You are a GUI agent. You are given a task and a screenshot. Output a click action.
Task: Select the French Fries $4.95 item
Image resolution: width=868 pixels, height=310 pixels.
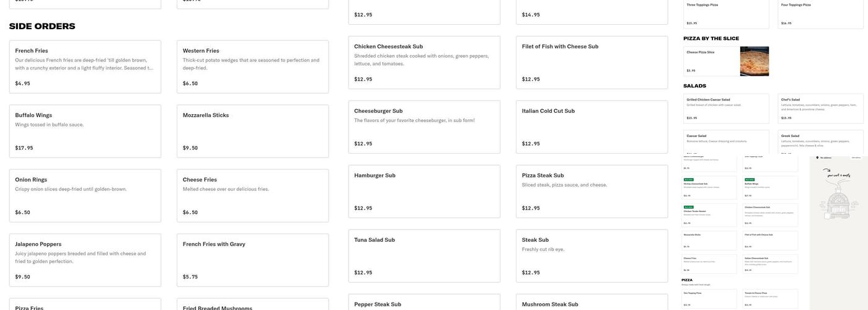[85, 66]
